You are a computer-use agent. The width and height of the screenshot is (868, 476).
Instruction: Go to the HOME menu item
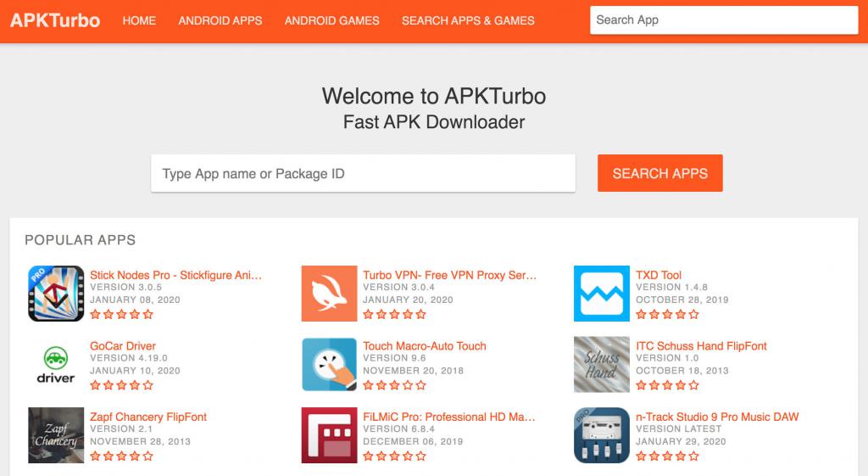tap(139, 20)
